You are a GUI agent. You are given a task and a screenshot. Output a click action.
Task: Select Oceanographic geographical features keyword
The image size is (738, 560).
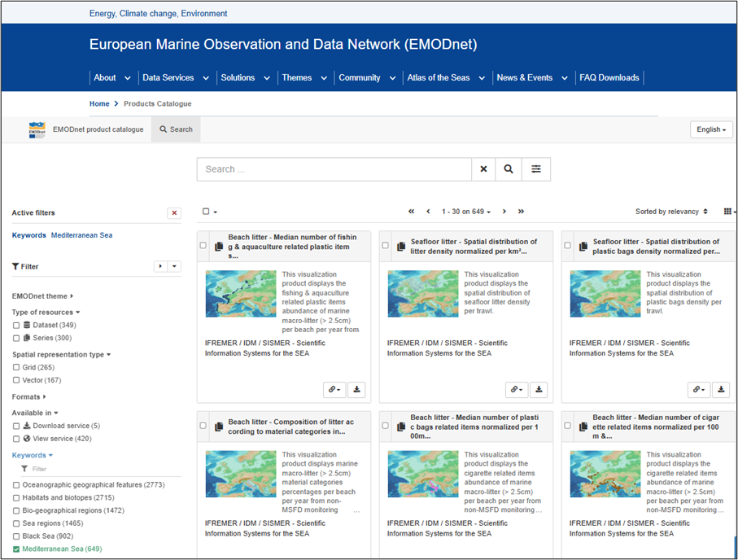click(16, 484)
